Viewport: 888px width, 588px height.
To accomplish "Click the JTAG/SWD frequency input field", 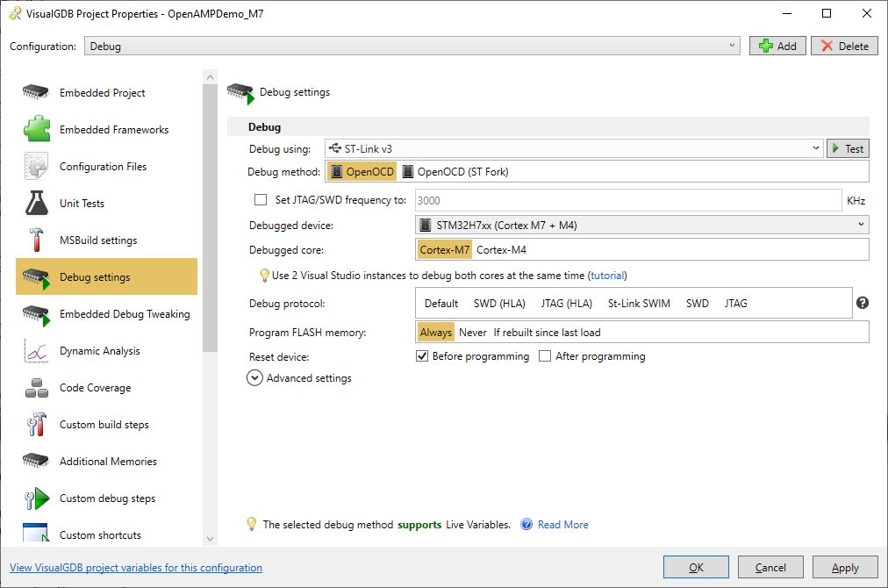I will tap(628, 200).
